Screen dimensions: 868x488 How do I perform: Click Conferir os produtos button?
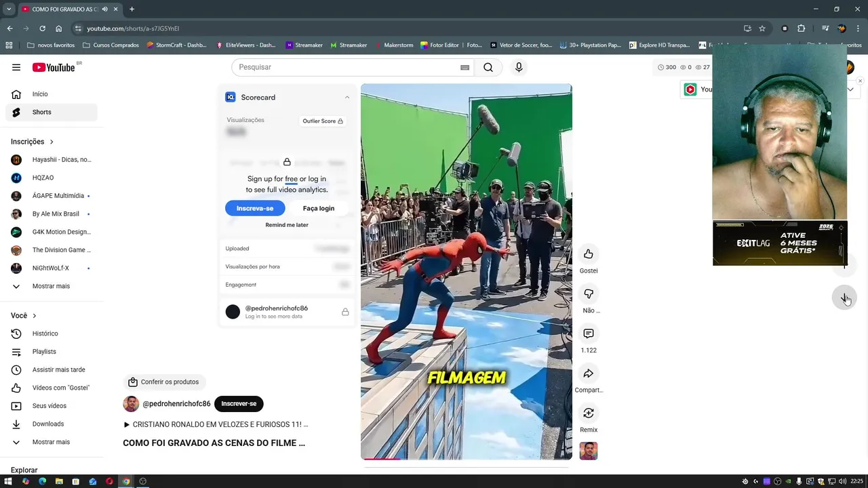(164, 382)
